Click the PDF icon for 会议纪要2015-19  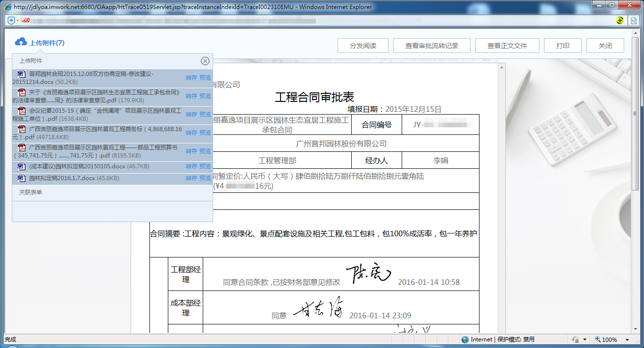[x=21, y=111]
